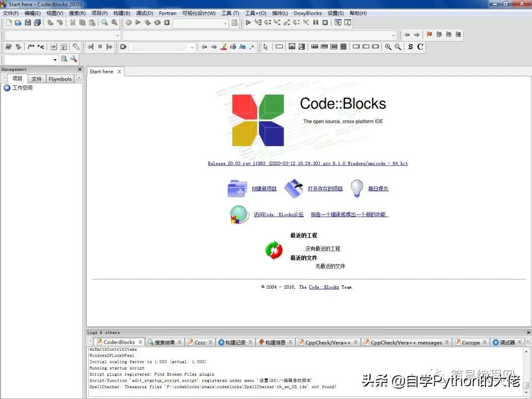Close the Logs & others panel
This screenshot has width=532, height=399.
click(528, 332)
